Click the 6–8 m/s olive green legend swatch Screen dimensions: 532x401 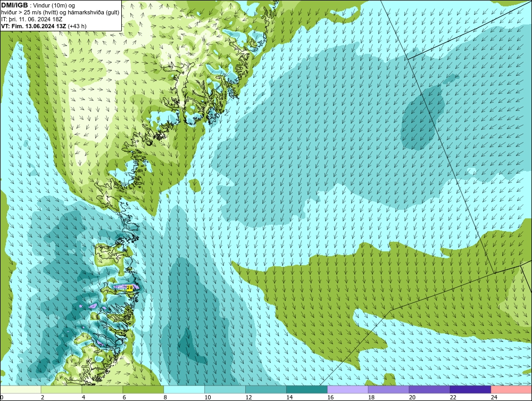pyautogui.click(x=143, y=389)
